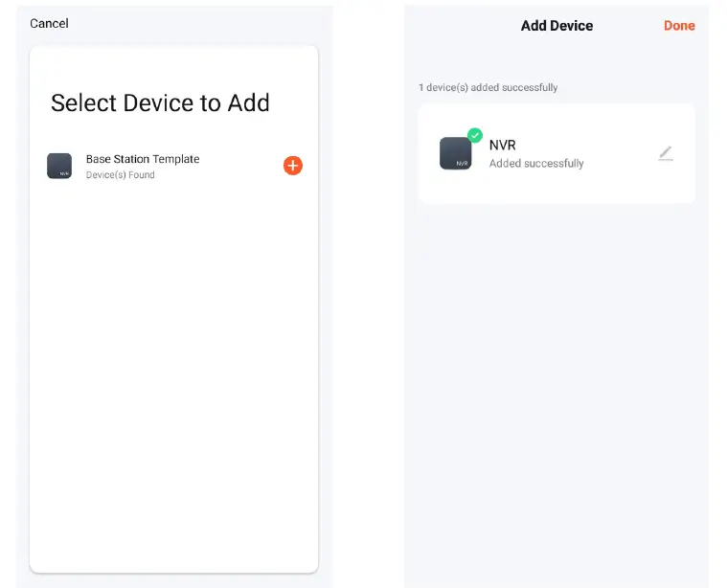Select the Base Station Template label
Screen dimensions: 727x588
(143, 159)
